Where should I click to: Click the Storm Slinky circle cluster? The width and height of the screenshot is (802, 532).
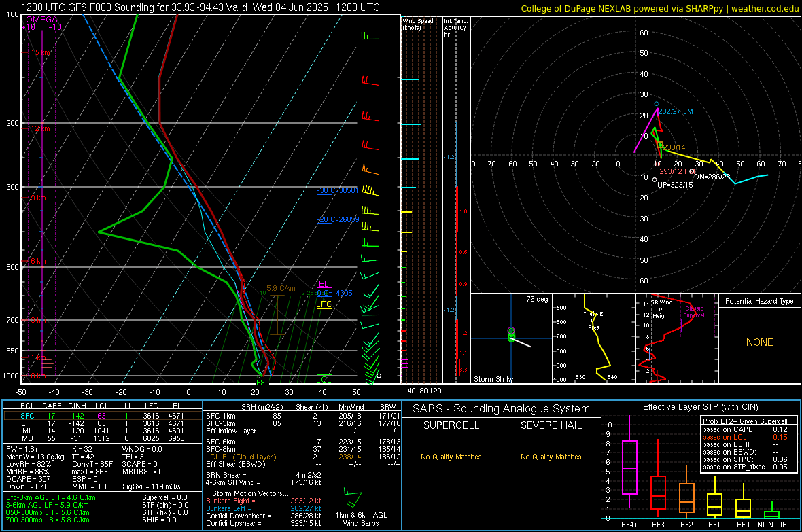(x=512, y=334)
